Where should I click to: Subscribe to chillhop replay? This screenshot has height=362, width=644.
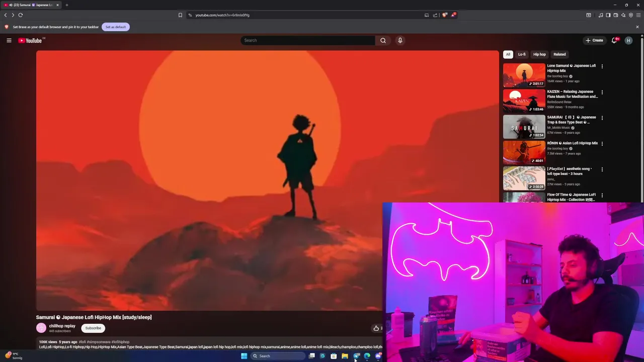[x=93, y=328]
